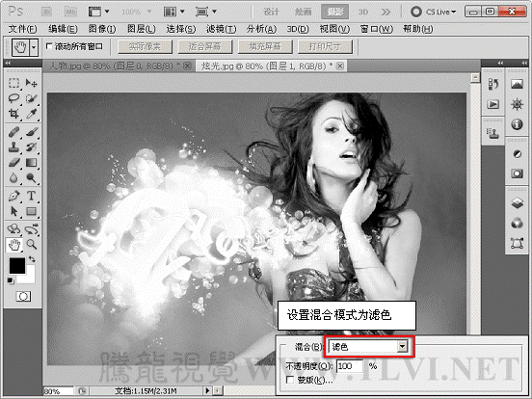The width and height of the screenshot is (532, 399).
Task: Select the Pen tool
Action: click(13, 196)
